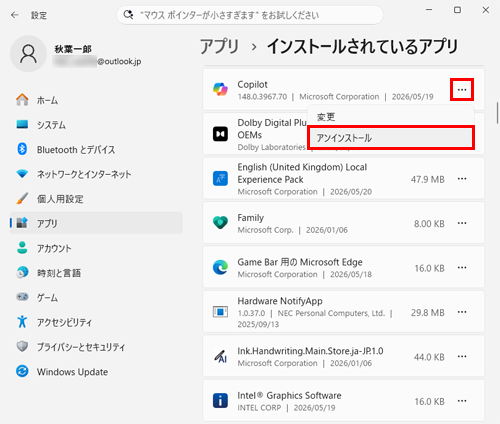The width and height of the screenshot is (500, 424).
Task: Open the user account profile 秋葉一郎
Action: pos(77,54)
